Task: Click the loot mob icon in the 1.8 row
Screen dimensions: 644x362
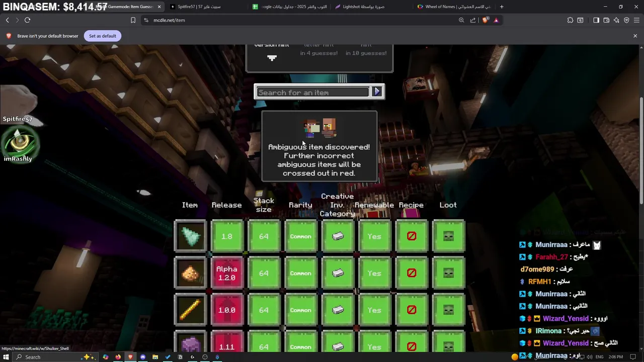Action: tap(448, 236)
